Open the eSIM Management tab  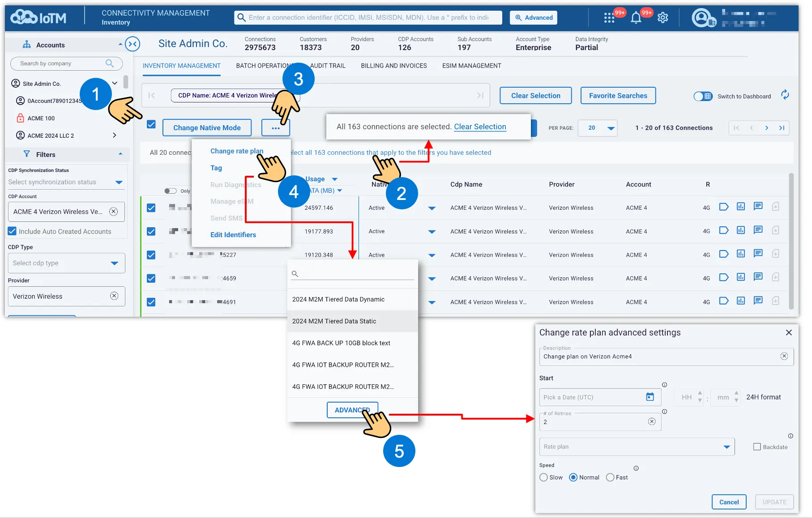472,66
